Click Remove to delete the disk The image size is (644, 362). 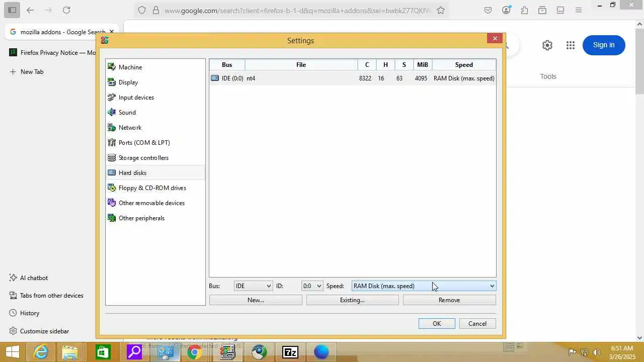[x=449, y=300]
